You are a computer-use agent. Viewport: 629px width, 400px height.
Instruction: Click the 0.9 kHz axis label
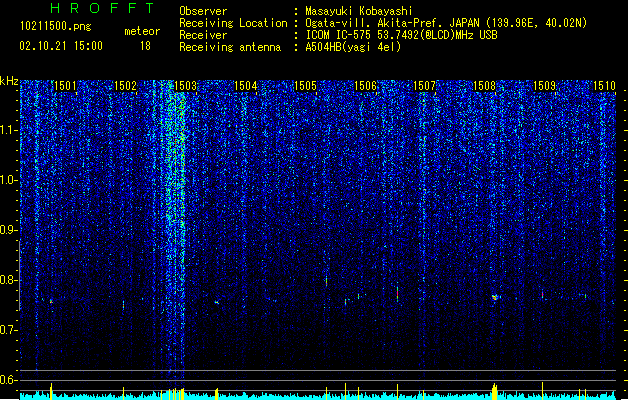(x=8, y=230)
